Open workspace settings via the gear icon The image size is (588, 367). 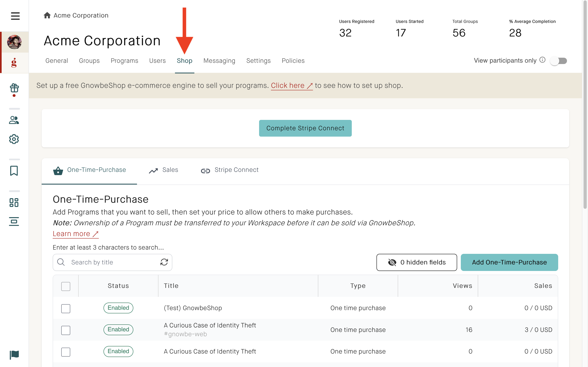tap(14, 139)
